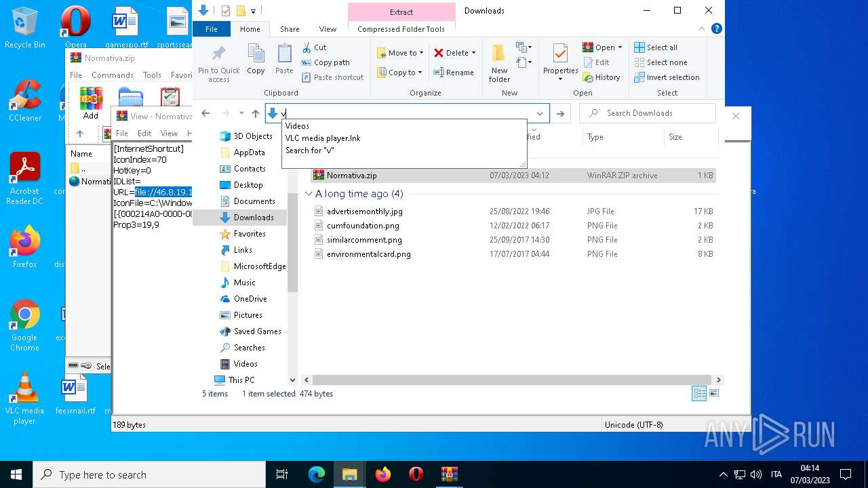Screen dimensions: 868x488
Task: Click the Edge icon in taskbar
Action: (317, 474)
